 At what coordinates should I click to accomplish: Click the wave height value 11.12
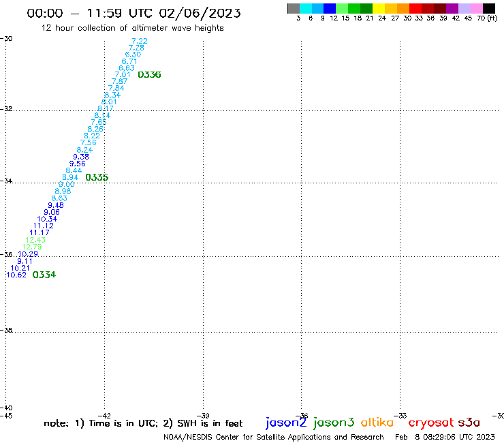43,226
